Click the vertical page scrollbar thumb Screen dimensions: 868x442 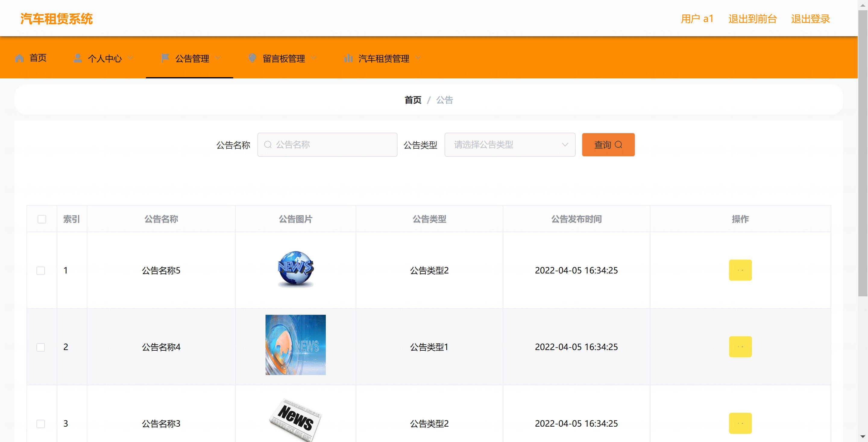[x=863, y=153]
